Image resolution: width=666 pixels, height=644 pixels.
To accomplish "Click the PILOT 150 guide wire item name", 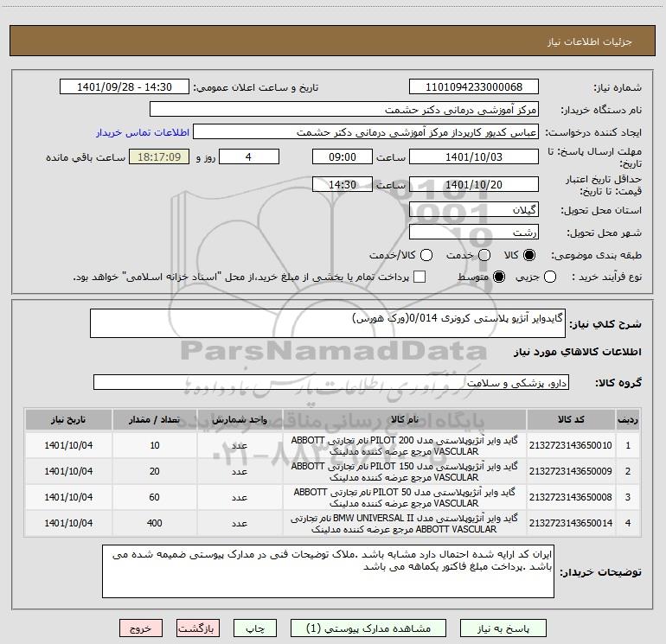I will point(405,472).
